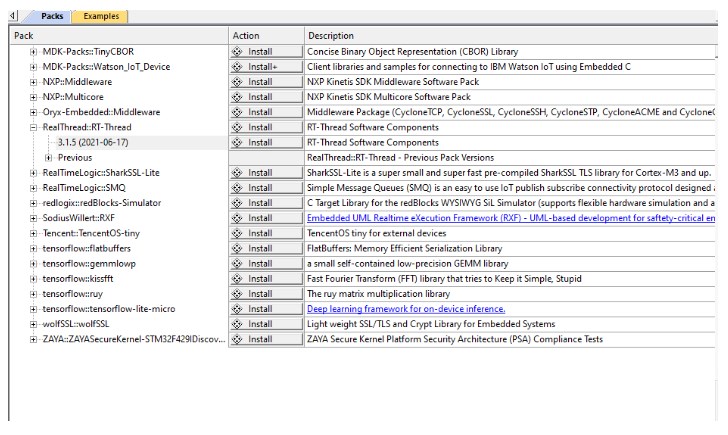Expand the wolfSSL::wolfSSL pack
728x435 pixels.
pyautogui.click(x=33, y=325)
